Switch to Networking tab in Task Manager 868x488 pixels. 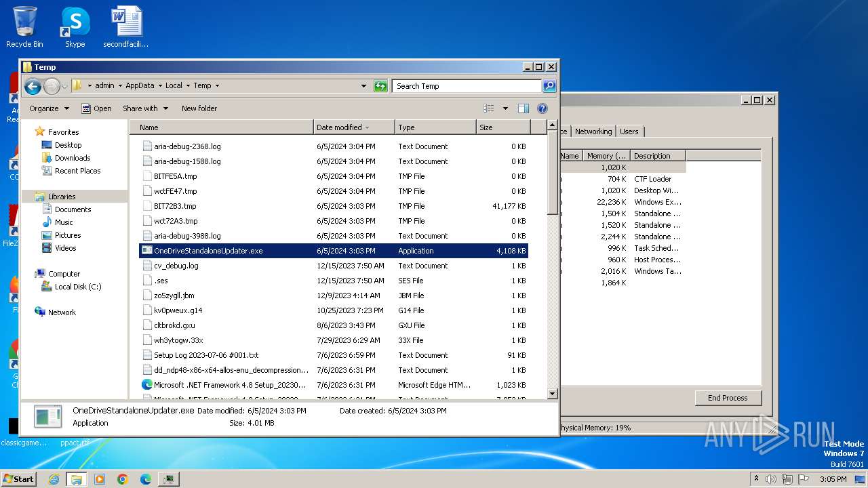click(x=593, y=131)
